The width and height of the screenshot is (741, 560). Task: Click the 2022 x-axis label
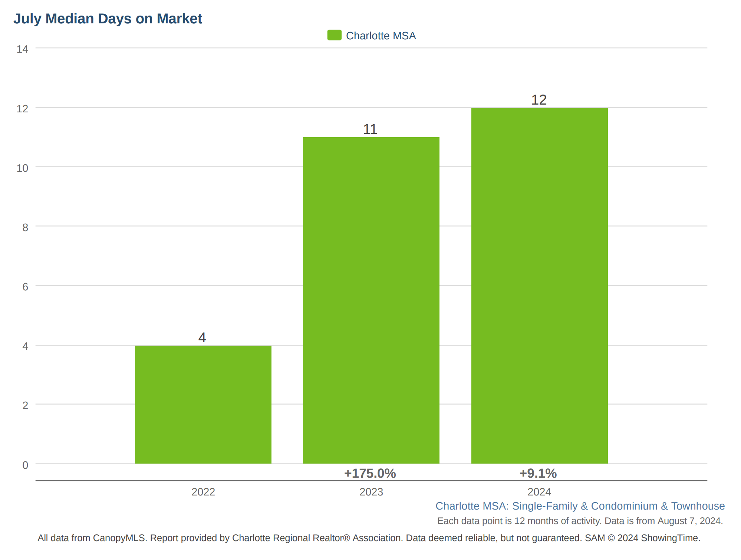(x=203, y=492)
